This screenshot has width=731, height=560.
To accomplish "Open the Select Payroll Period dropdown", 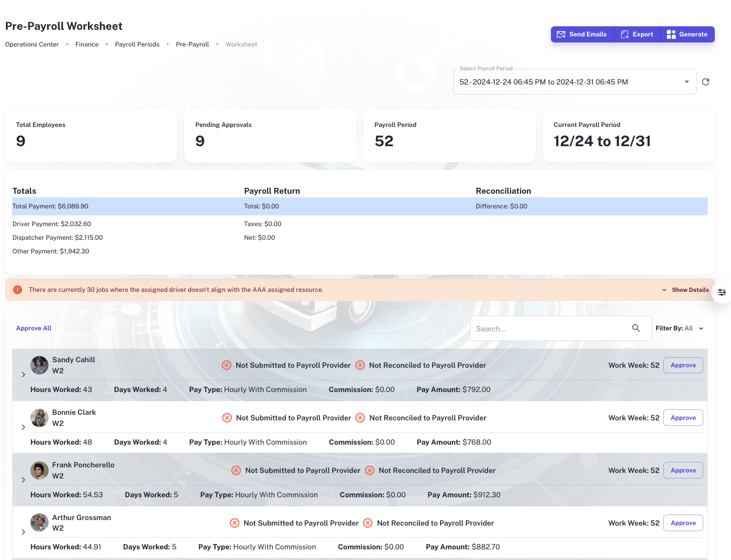I will (686, 81).
